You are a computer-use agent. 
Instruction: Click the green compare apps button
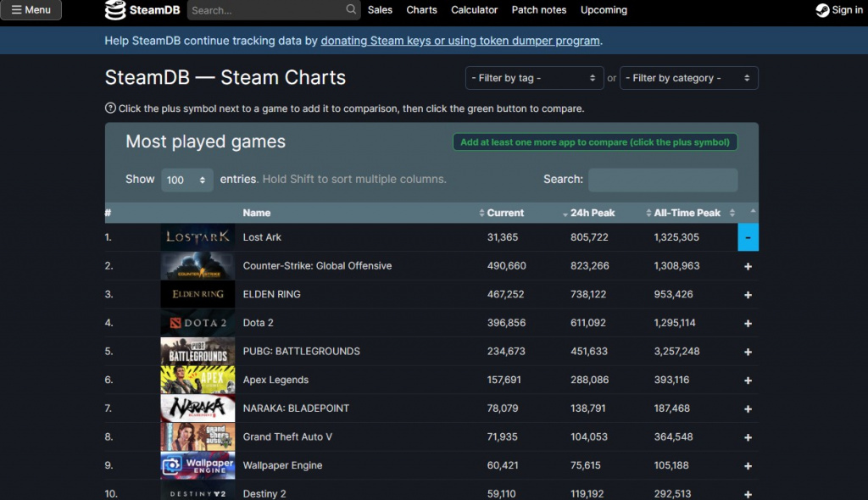point(595,142)
